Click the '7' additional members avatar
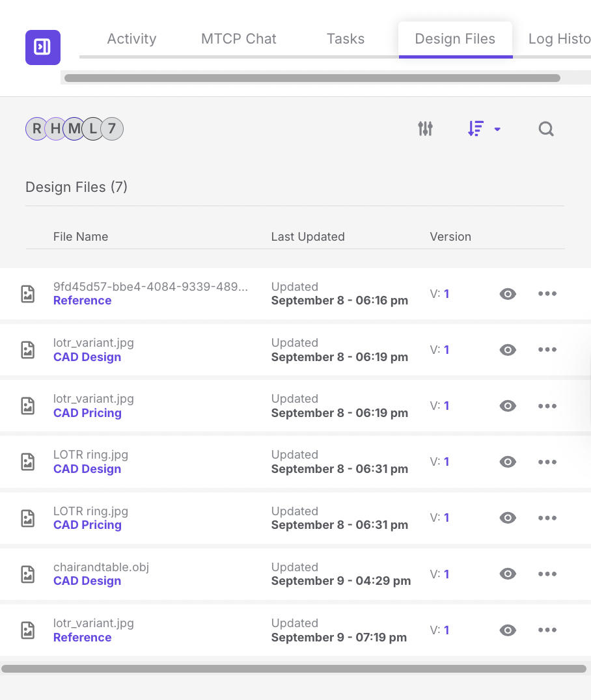 pos(112,129)
